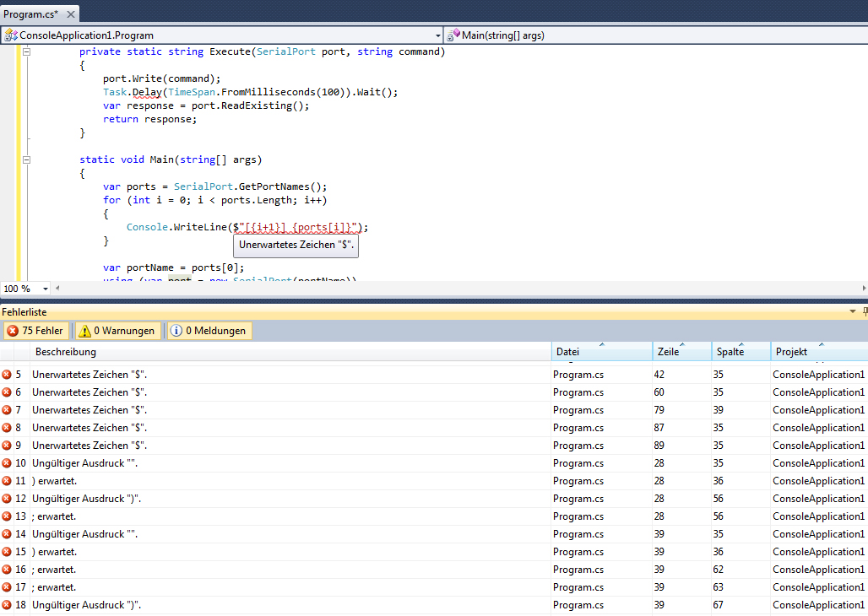Viewport: 868px width, 616px height.
Task: Click the port.Write(command) code line
Action: (x=161, y=78)
